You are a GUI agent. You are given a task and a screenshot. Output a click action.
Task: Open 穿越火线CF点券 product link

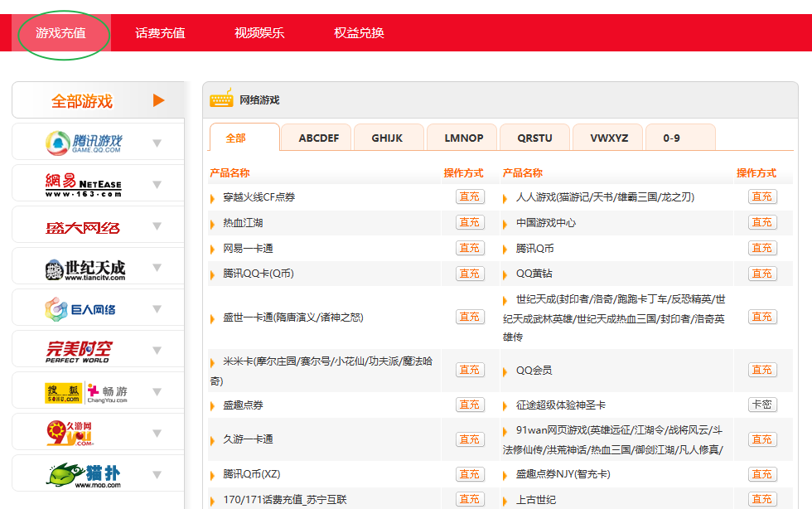pyautogui.click(x=259, y=197)
